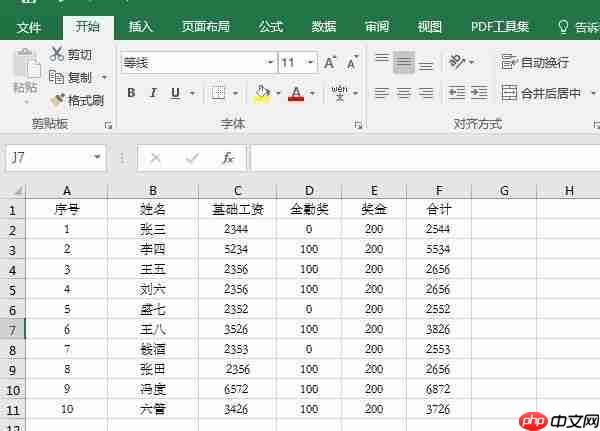The image size is (600, 431).
Task: Align text right
Action: [x=426, y=93]
